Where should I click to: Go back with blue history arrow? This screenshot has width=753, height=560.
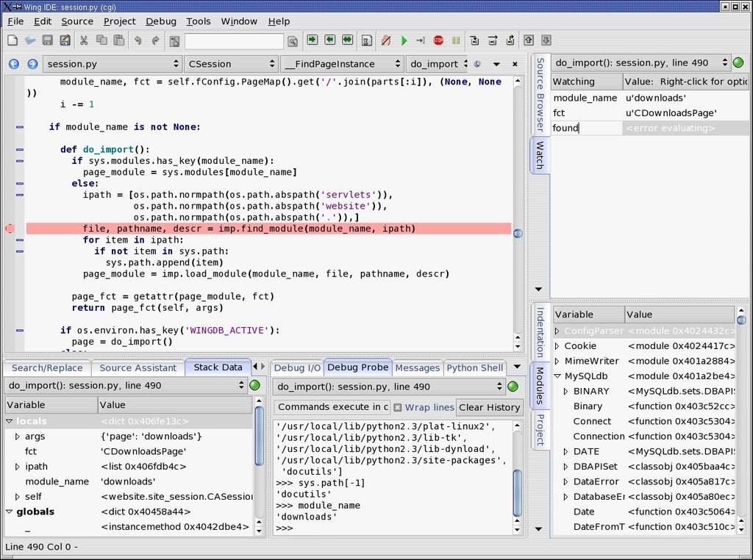(x=14, y=64)
